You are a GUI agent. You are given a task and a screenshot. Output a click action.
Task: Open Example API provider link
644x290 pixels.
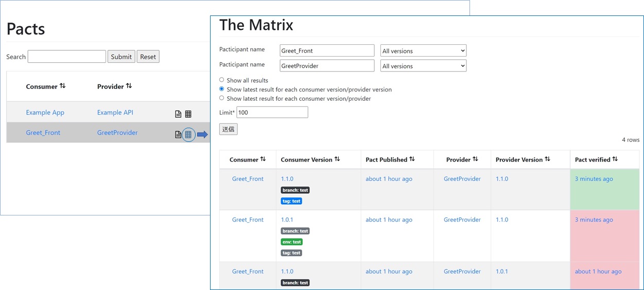[x=115, y=113]
